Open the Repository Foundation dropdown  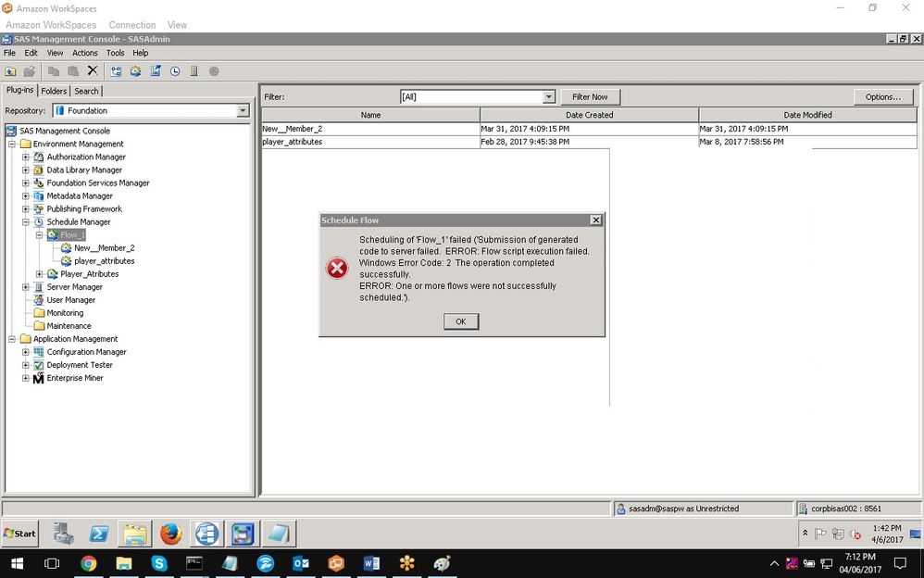(243, 111)
